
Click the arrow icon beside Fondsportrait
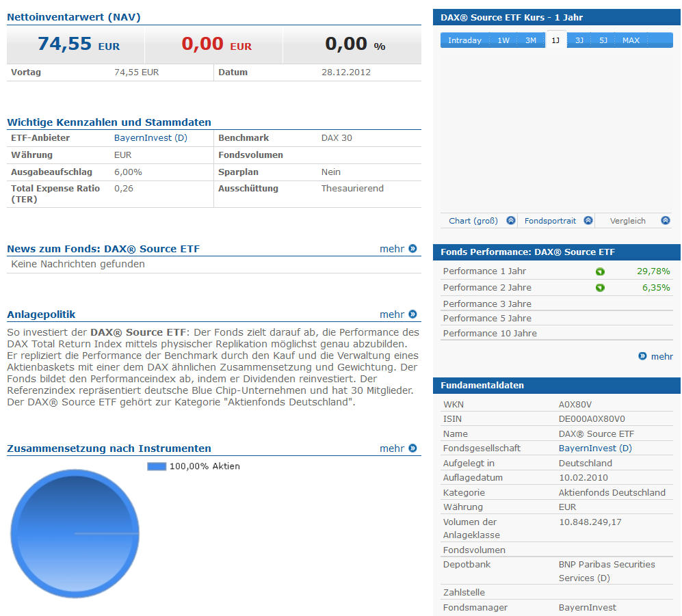coord(588,220)
